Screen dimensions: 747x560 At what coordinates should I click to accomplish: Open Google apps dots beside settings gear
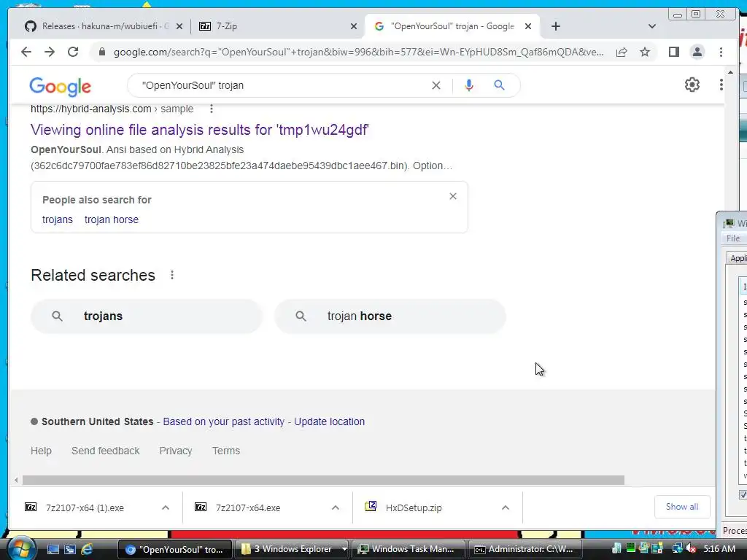[x=721, y=85]
